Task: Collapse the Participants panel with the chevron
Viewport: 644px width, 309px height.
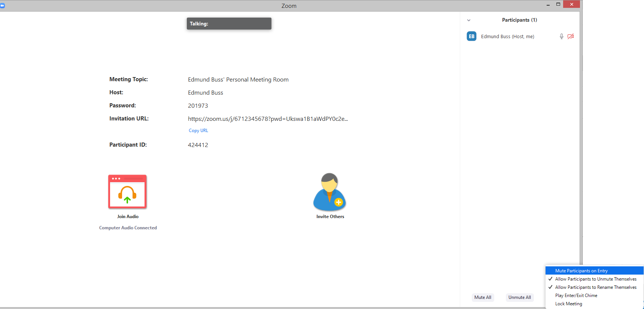Action: coord(469,20)
